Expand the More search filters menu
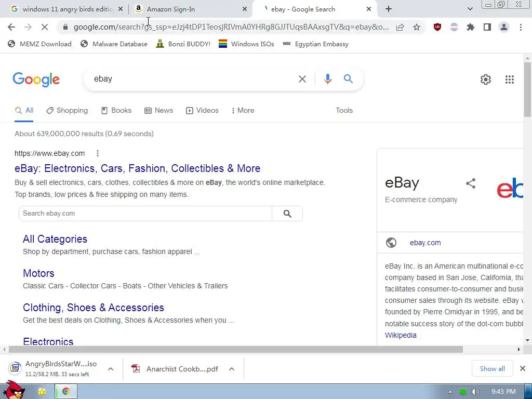This screenshot has width=532, height=399. 243,111
